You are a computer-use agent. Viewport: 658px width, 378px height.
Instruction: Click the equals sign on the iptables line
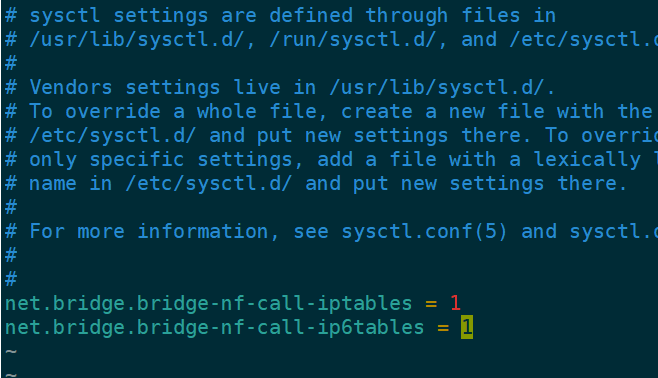tap(431, 304)
